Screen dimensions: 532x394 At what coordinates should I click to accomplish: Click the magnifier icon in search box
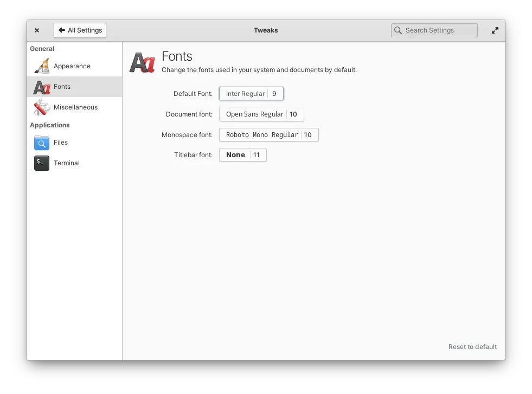[x=398, y=30]
